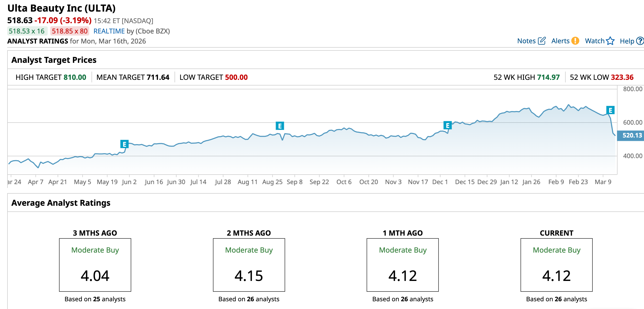Click the Notes link text
This screenshot has width=644, height=309.
[526, 41]
